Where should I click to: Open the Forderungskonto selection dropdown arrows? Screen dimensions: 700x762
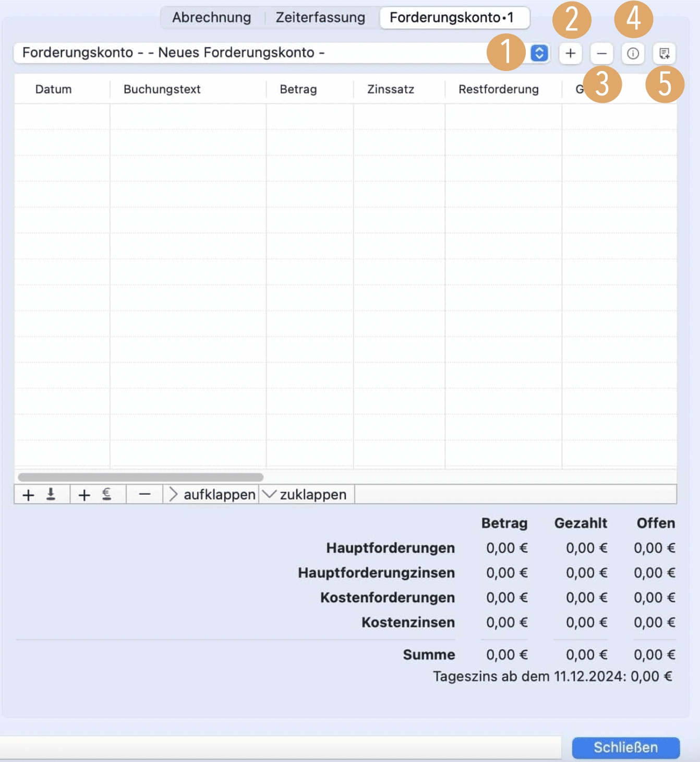[539, 53]
